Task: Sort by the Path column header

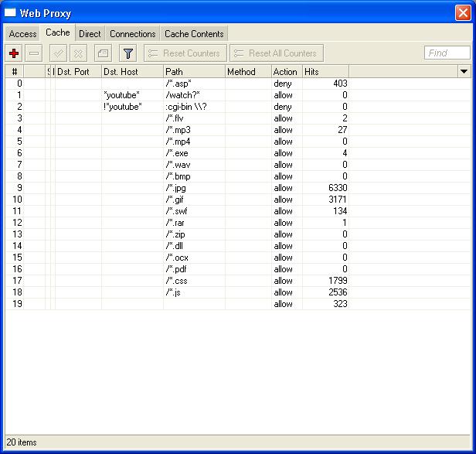Action: pyautogui.click(x=194, y=72)
